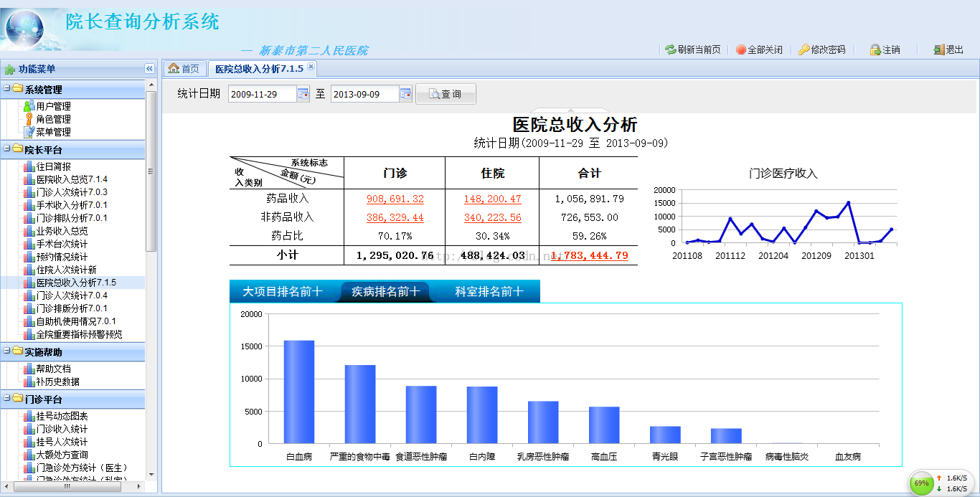Collapse the sidebar with the double-arrow button
Image resolution: width=980 pixels, height=497 pixels.
pos(149,69)
